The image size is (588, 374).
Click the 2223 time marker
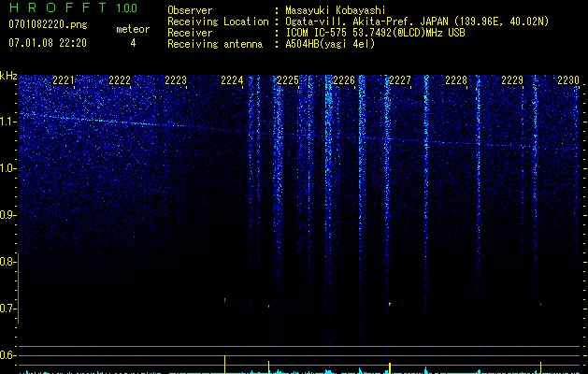[176, 80]
